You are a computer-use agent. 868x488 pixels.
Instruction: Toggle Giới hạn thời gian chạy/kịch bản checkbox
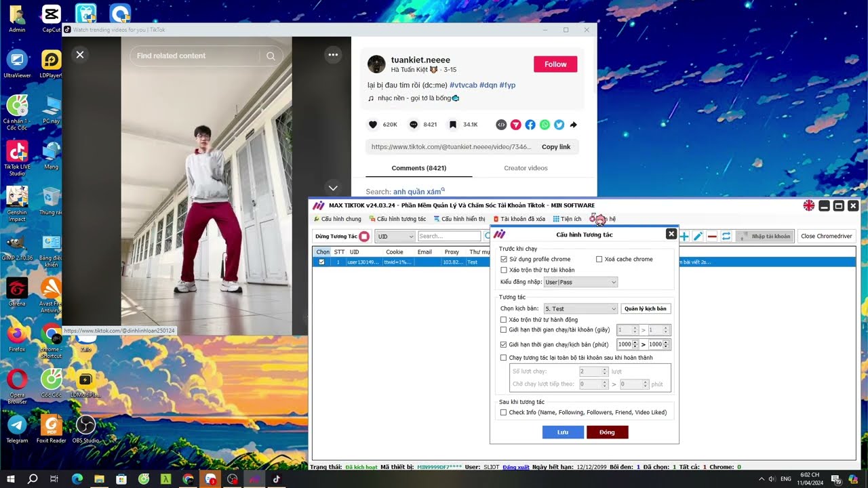[503, 344]
